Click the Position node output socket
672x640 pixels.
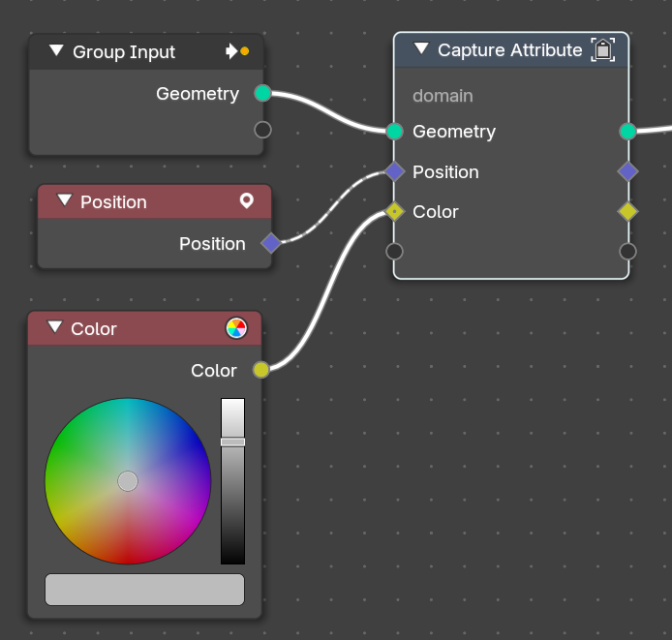[x=271, y=243]
